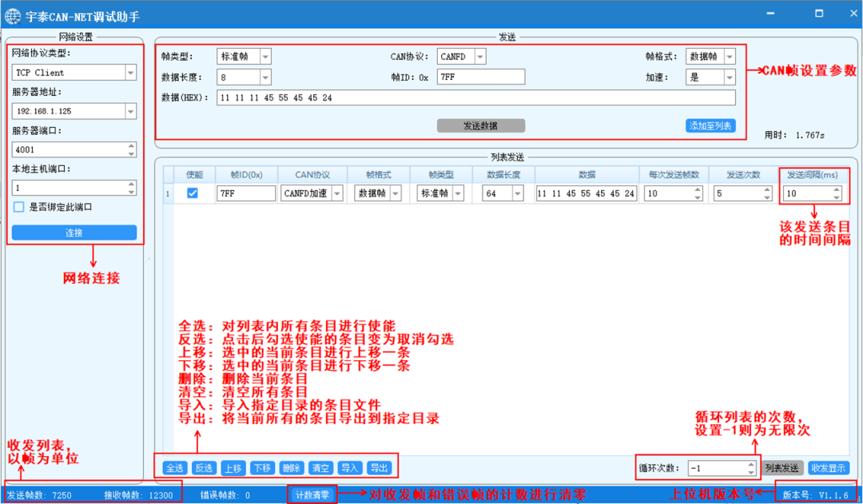Move the selected entry down with 下移

262,468
